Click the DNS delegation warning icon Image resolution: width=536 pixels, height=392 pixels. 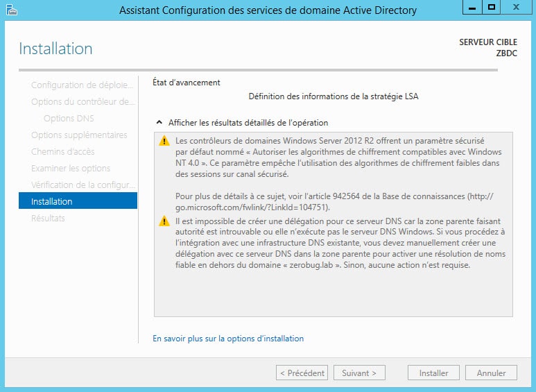(x=164, y=221)
